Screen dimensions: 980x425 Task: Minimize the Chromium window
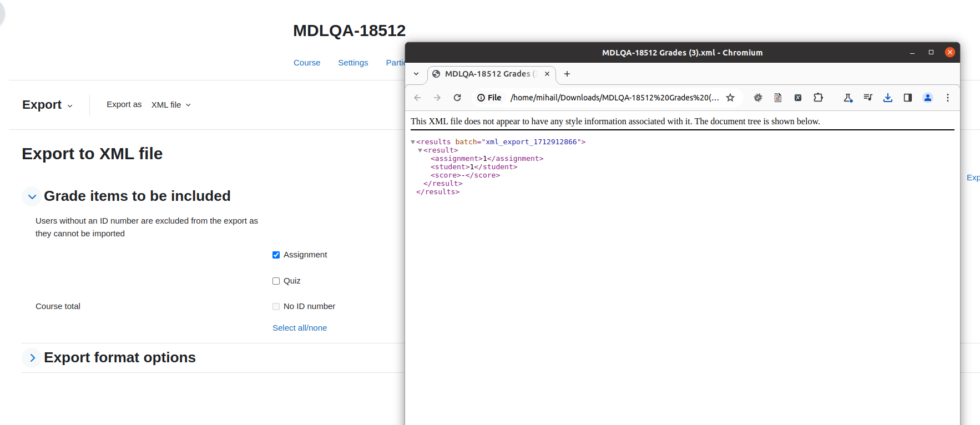[912, 53]
